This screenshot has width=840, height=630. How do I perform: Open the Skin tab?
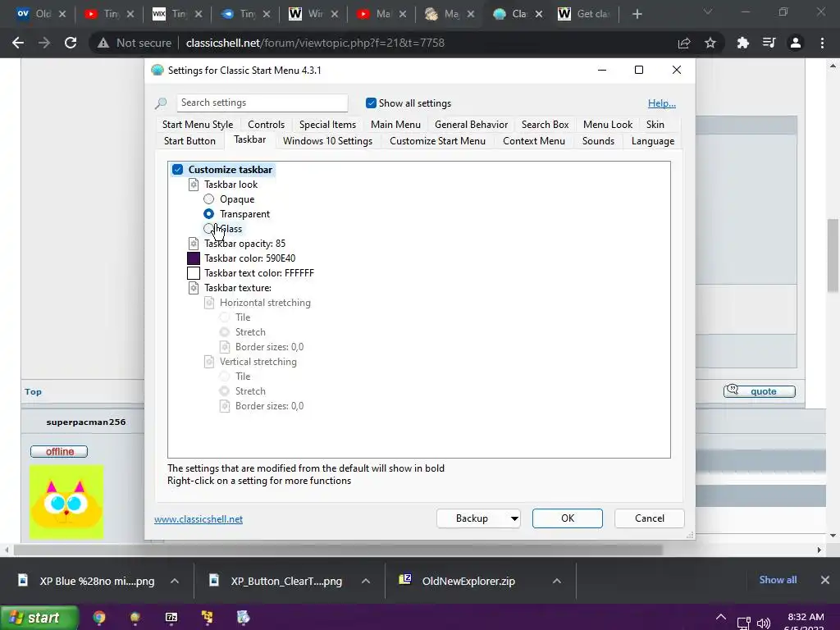655,125
